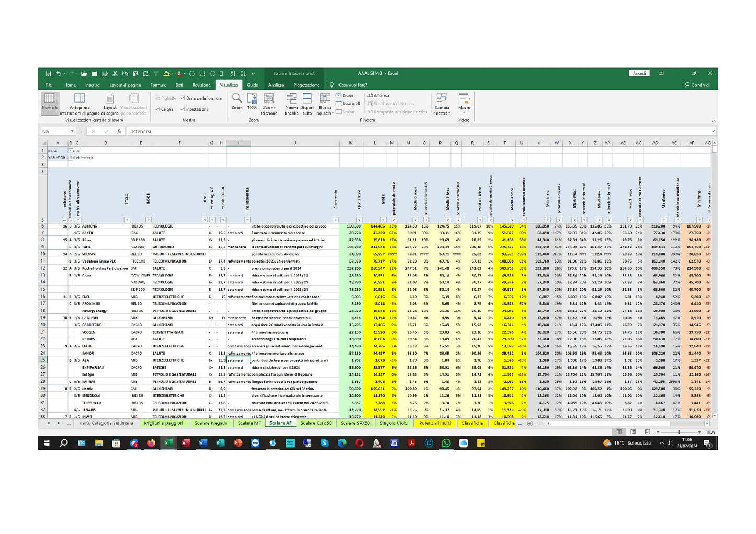The image size is (756, 534).
Task: Set zoom to 100%
Action: [x=252, y=101]
